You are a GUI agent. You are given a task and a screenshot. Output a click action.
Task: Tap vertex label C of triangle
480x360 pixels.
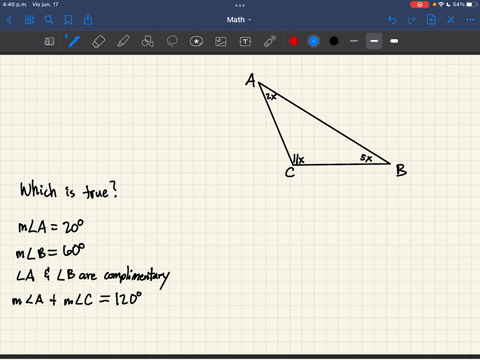(x=290, y=172)
